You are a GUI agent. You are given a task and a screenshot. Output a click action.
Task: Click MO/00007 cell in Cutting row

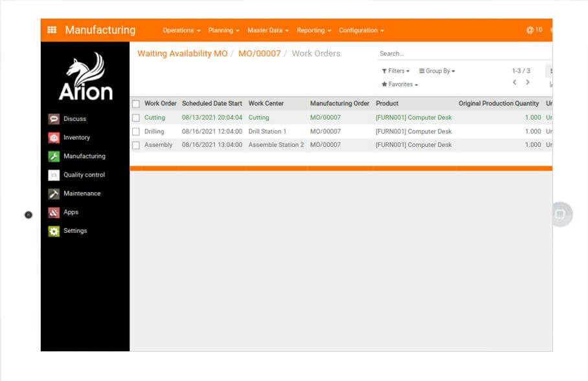[x=325, y=118]
